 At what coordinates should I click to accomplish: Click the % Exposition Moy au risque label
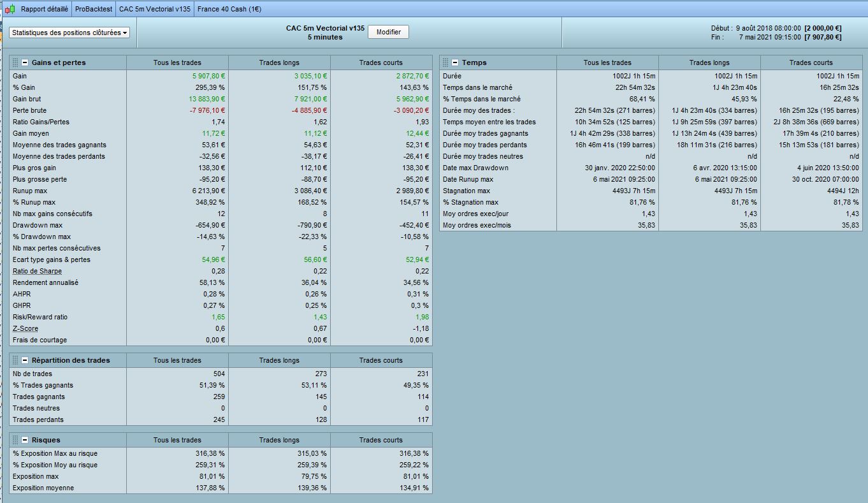tap(55, 465)
